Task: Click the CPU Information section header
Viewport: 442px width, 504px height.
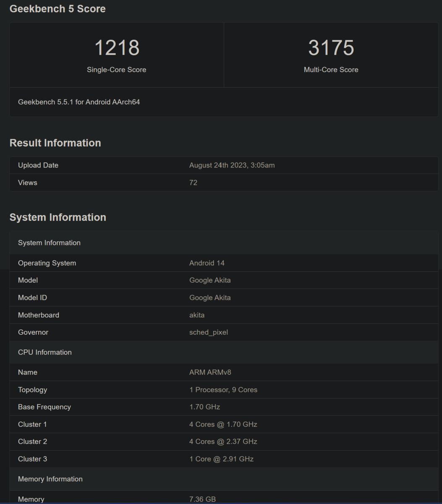Action: [224, 352]
